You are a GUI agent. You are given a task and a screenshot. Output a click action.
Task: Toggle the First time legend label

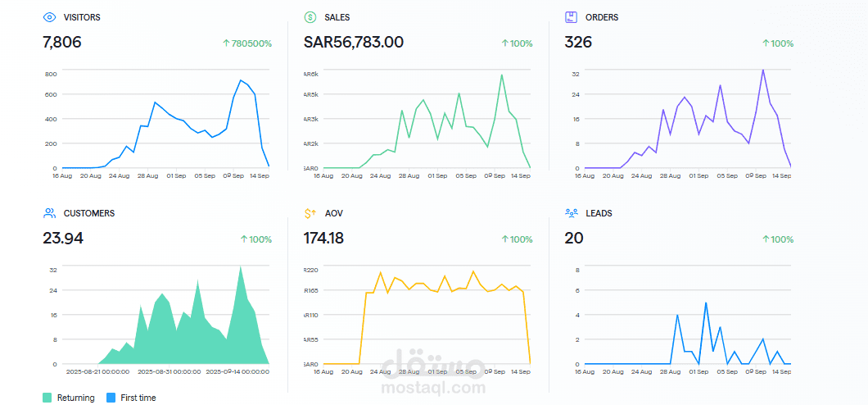pos(136,398)
